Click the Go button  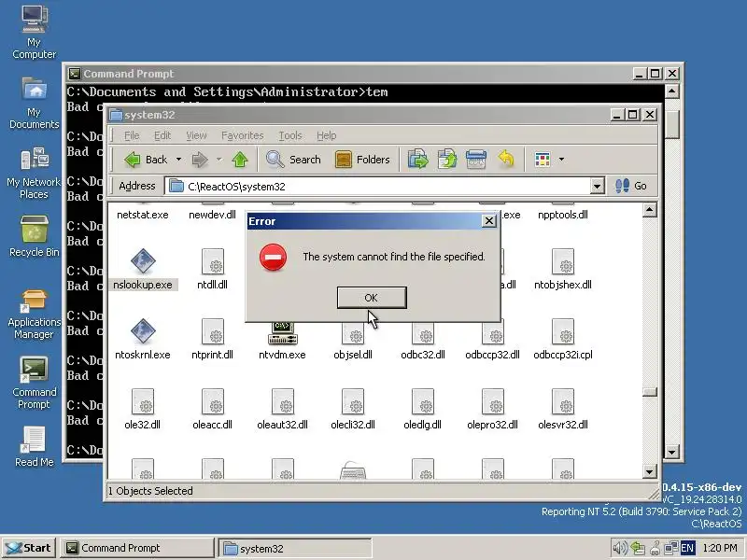click(x=631, y=186)
